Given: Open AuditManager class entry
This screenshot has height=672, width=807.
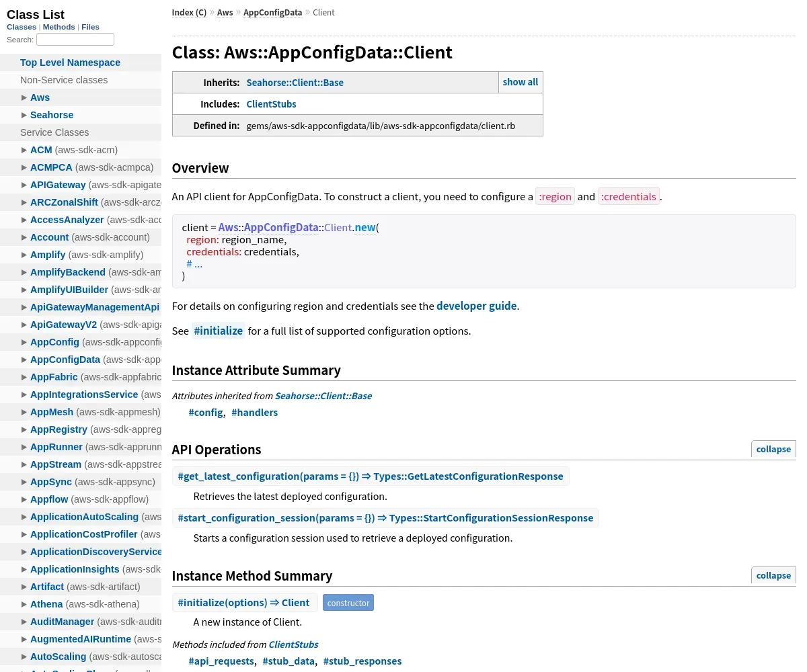Looking at the screenshot, I should 62,622.
